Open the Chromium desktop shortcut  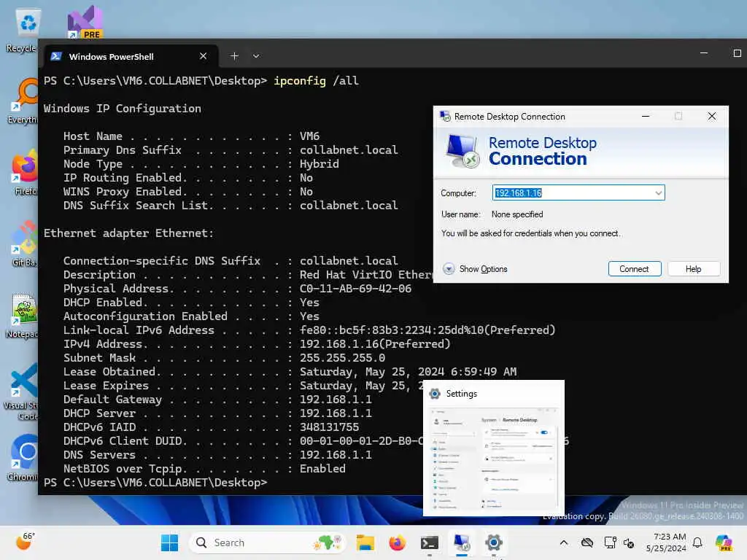click(x=24, y=457)
